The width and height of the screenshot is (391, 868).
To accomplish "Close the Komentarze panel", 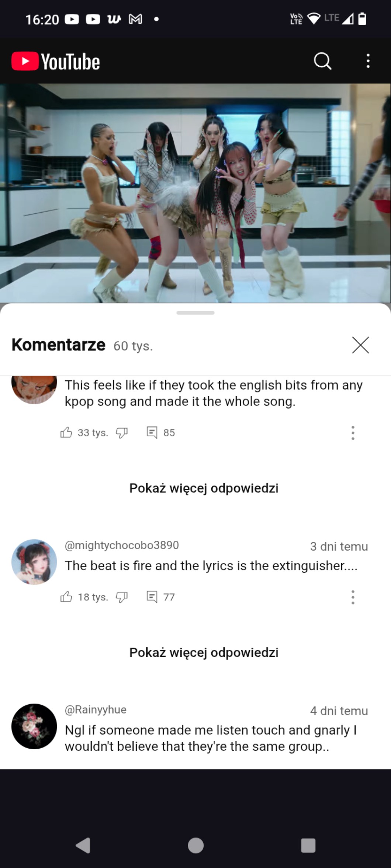I will (x=360, y=345).
